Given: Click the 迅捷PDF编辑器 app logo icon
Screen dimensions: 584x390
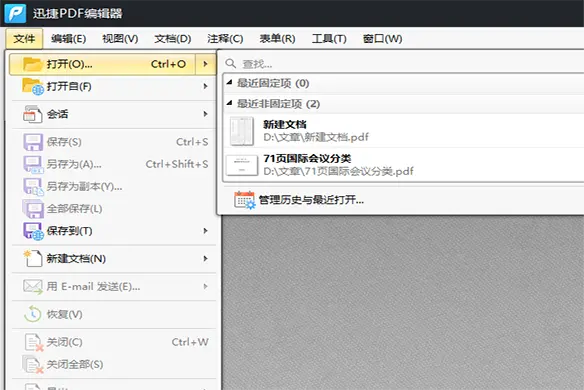Looking at the screenshot, I should tap(15, 13).
